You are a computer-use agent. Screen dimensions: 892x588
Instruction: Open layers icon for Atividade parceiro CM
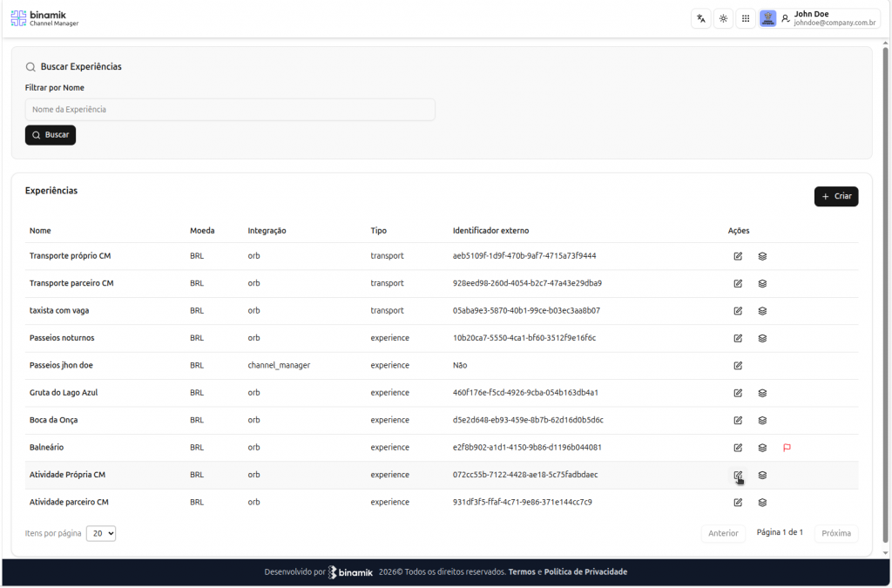(762, 503)
